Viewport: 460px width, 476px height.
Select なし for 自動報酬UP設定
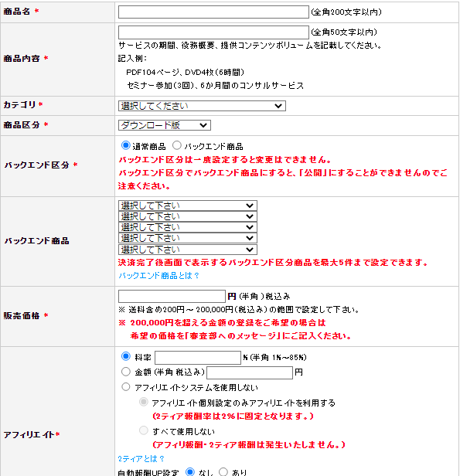[190, 471]
